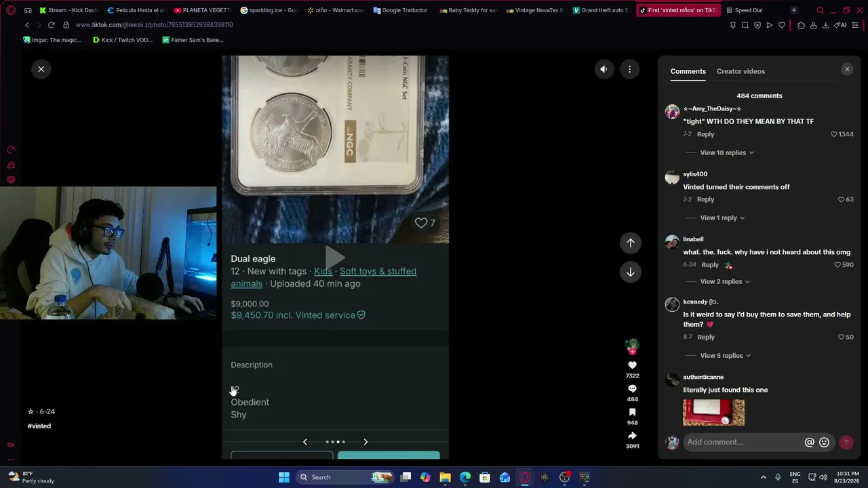The height and width of the screenshot is (488, 868).
Task: Post the comment with the red arrow button
Action: pos(846,442)
